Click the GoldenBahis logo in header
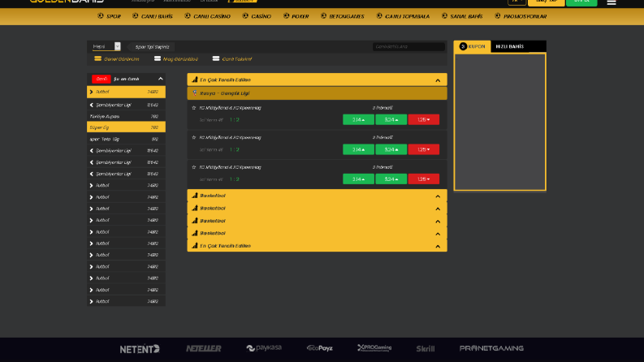Image resolution: width=644 pixels, height=362 pixels. (67, 2)
